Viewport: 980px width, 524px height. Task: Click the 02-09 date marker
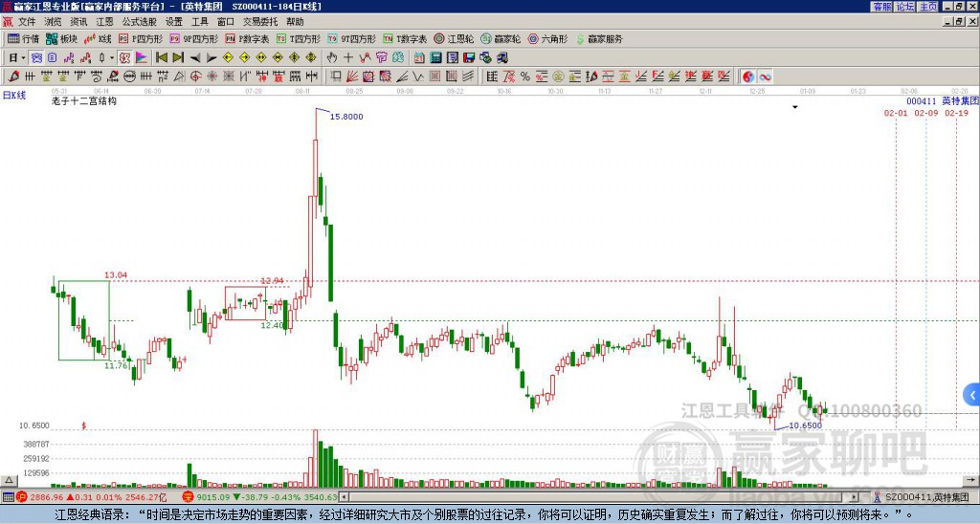point(925,113)
